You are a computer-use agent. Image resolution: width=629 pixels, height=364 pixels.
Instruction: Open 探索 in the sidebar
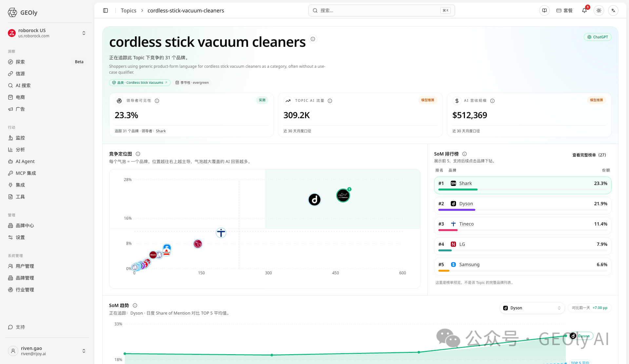pyautogui.click(x=47, y=62)
